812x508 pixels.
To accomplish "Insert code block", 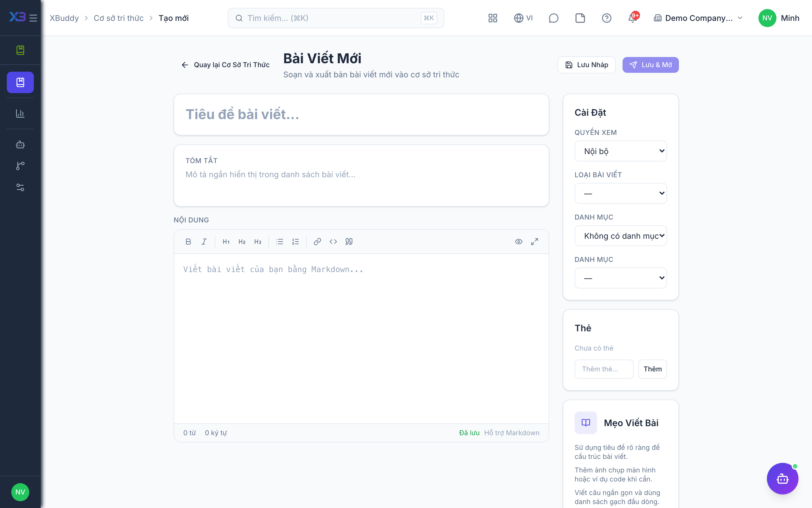I will (333, 242).
